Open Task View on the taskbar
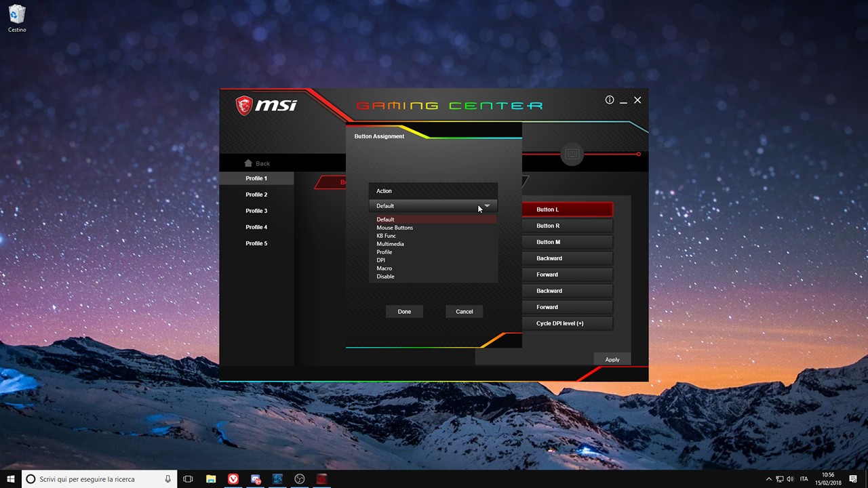Viewport: 868px width, 488px height. click(x=189, y=479)
